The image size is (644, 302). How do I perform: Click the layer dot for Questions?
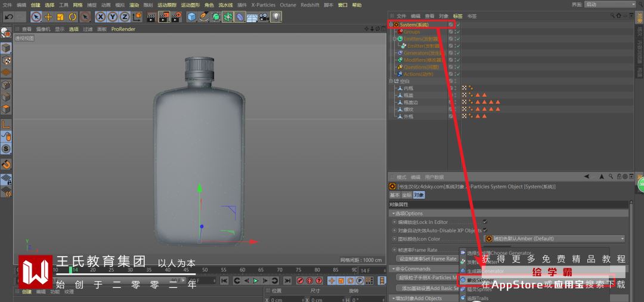[451, 67]
